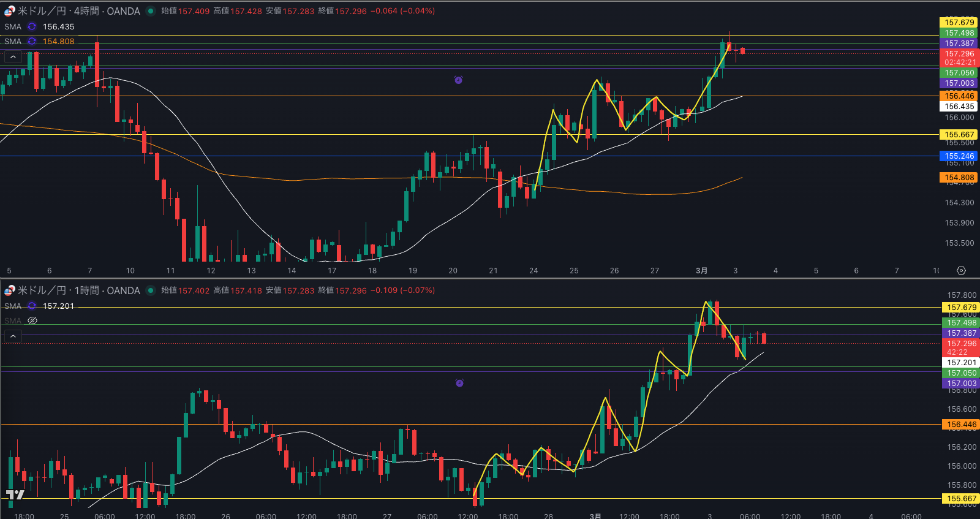Click the flag icon of the 4-hour USD/JPY chart
This screenshot has height=519, width=980.
pyautogui.click(x=10, y=11)
